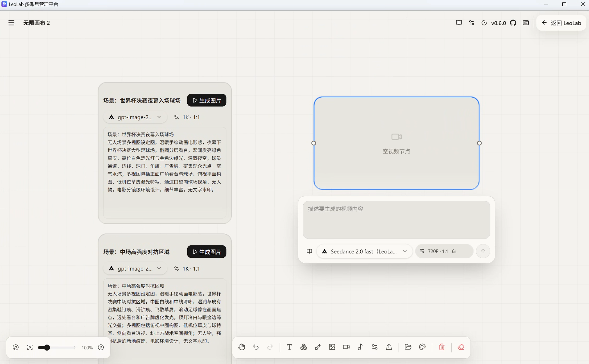Screen dimensions: 589x364
Task: Open the help question mark icon
Action: (x=101, y=347)
